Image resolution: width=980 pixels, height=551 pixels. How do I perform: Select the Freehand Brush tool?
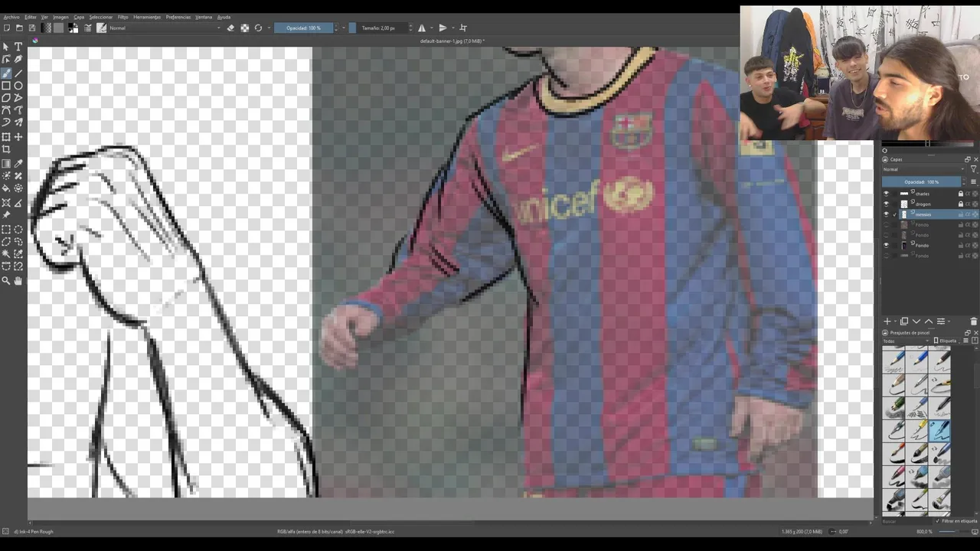(x=6, y=73)
